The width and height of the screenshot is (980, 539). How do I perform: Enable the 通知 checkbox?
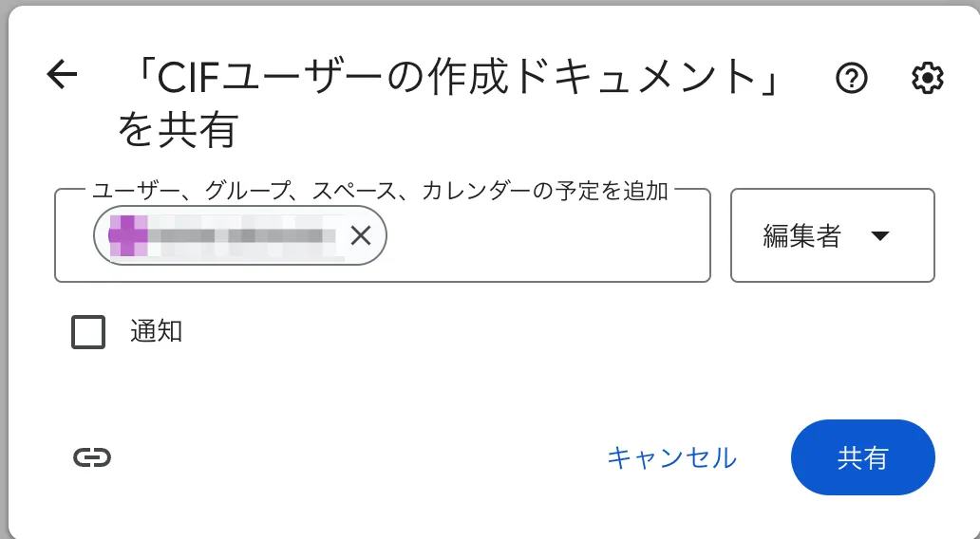[88, 332]
